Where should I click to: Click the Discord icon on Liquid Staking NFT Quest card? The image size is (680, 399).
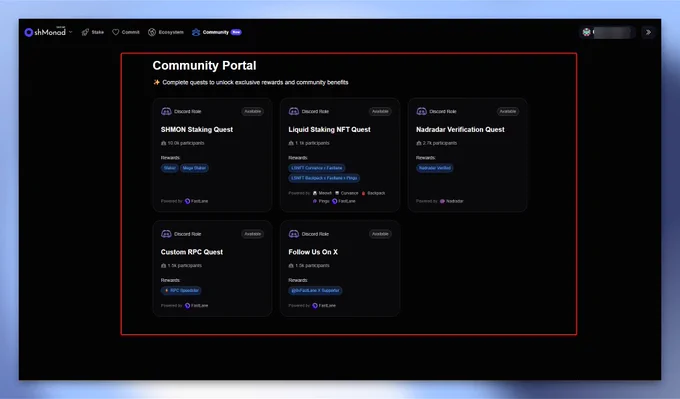click(294, 111)
